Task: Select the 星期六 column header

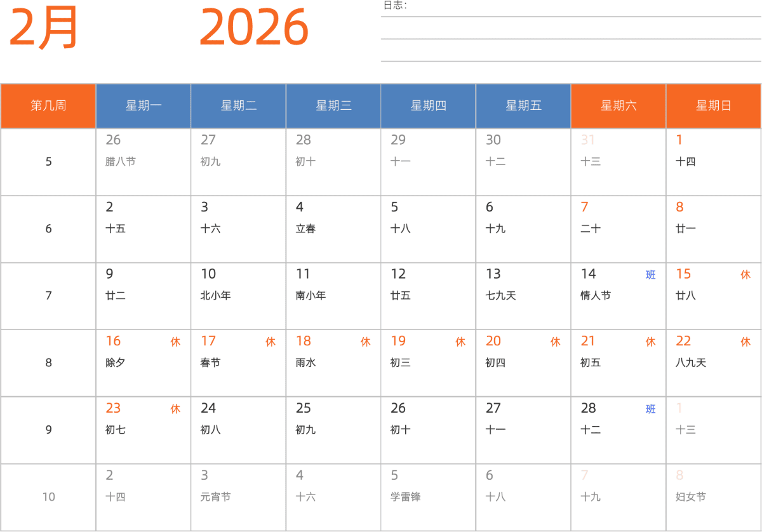Action: 618,106
